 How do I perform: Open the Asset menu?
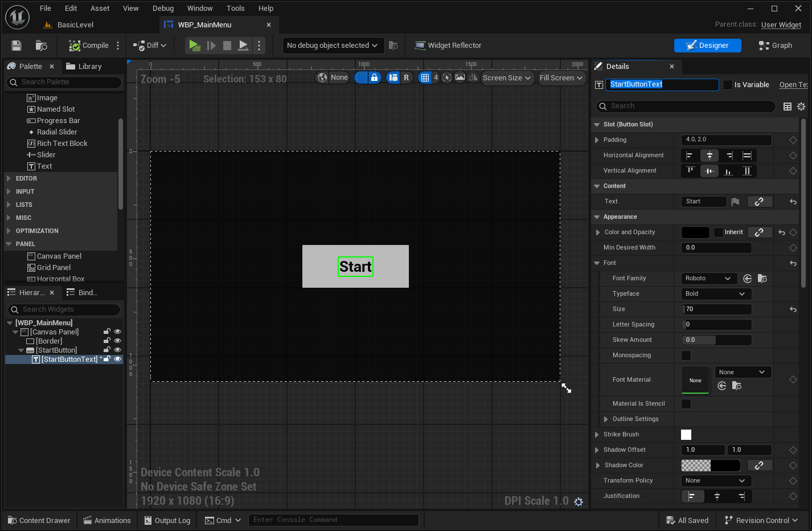click(100, 9)
